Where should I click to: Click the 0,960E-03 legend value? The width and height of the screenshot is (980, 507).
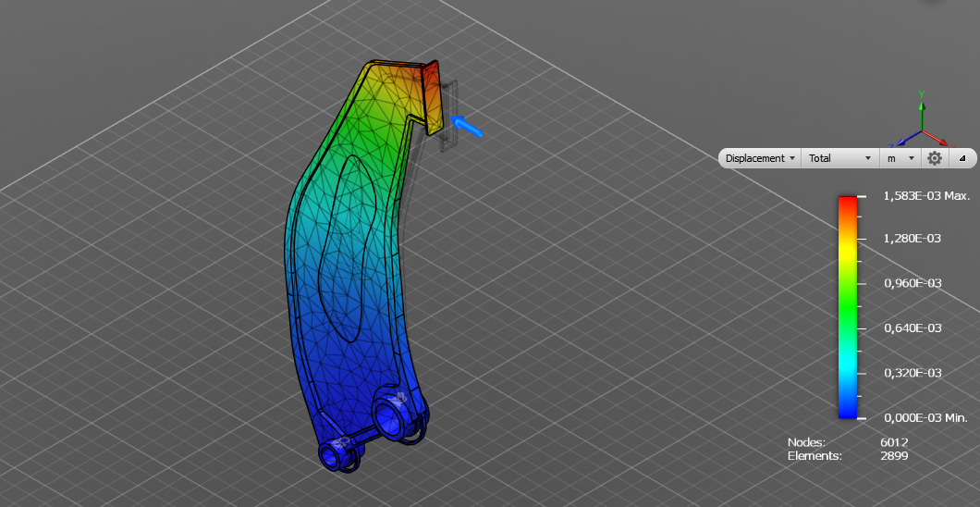[x=912, y=283]
